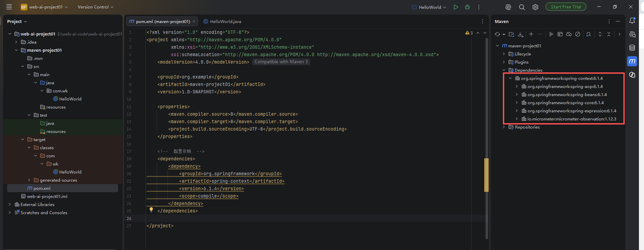644x250 pixels.
Task: Expand all nodes in Maven tree
Action: coord(600,34)
